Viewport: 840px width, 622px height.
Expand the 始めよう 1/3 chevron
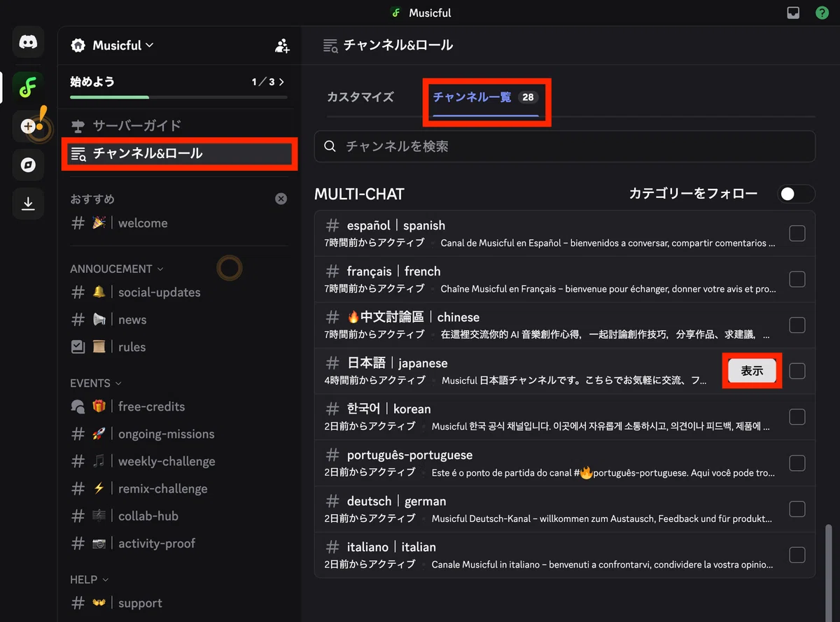click(281, 82)
